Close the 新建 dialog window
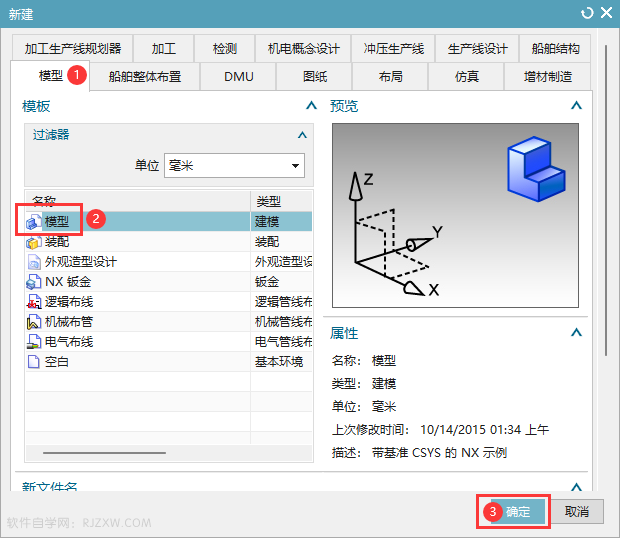The height and width of the screenshot is (538, 620). click(606, 13)
